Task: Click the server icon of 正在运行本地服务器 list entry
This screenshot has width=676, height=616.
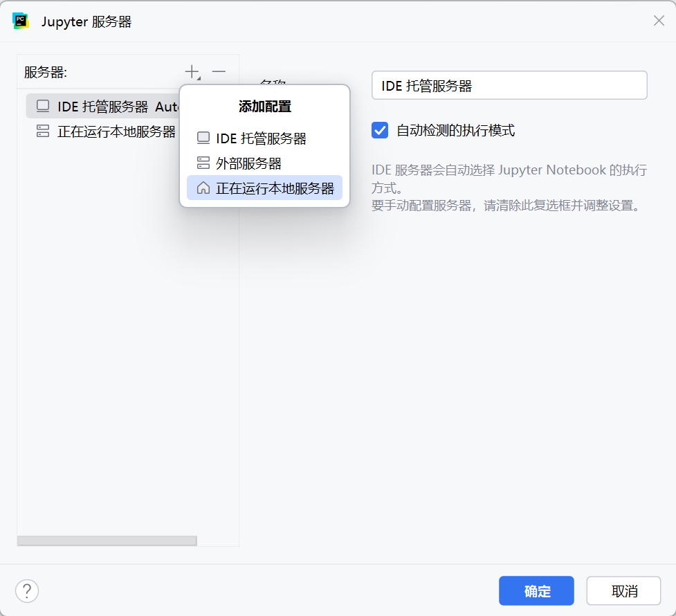Action: (x=43, y=132)
